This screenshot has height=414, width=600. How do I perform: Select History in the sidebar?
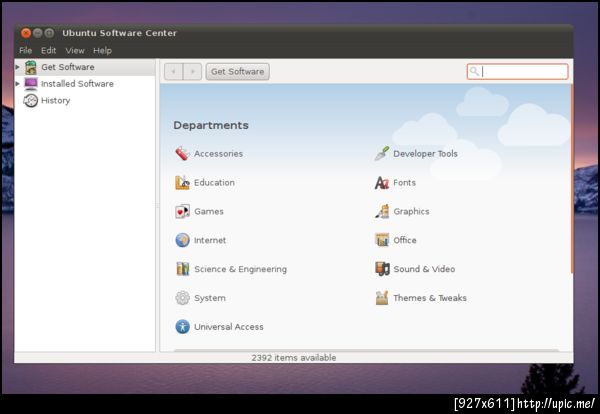point(85,101)
